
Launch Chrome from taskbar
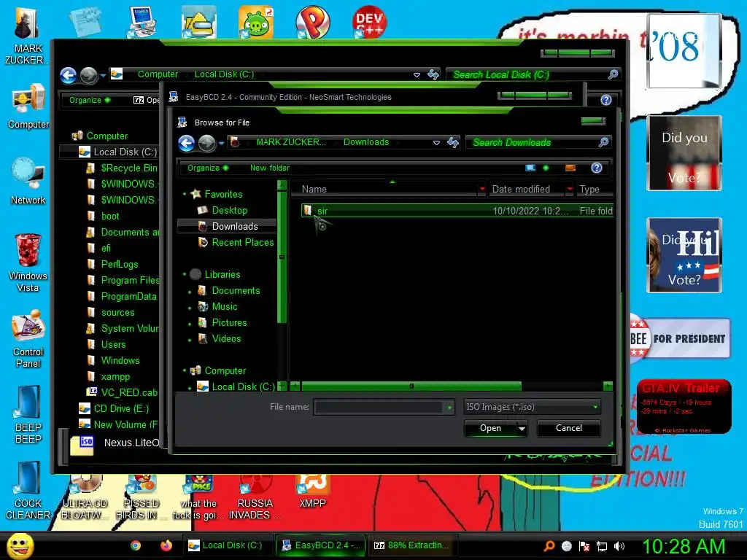136,545
